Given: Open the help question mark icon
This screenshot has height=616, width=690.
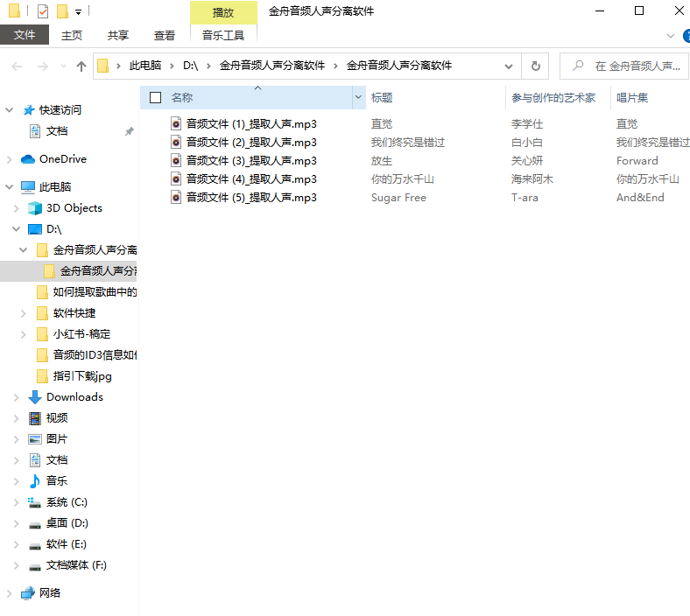Looking at the screenshot, I should click(x=686, y=36).
